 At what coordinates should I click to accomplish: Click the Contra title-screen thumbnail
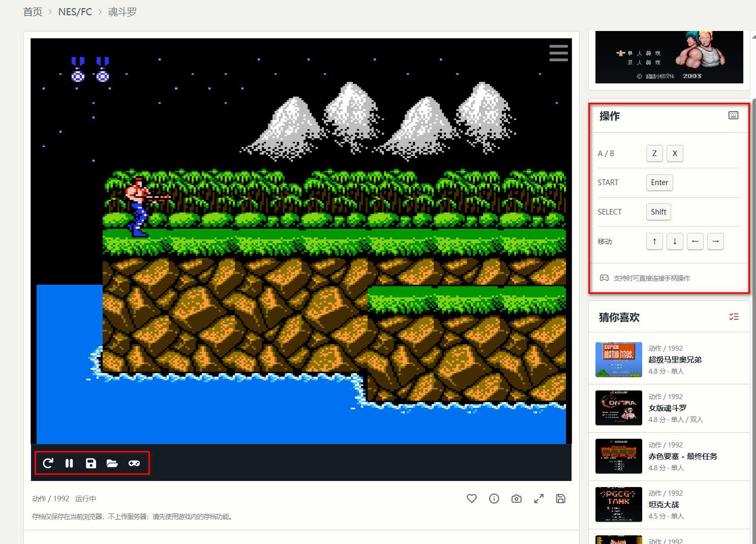click(669, 57)
